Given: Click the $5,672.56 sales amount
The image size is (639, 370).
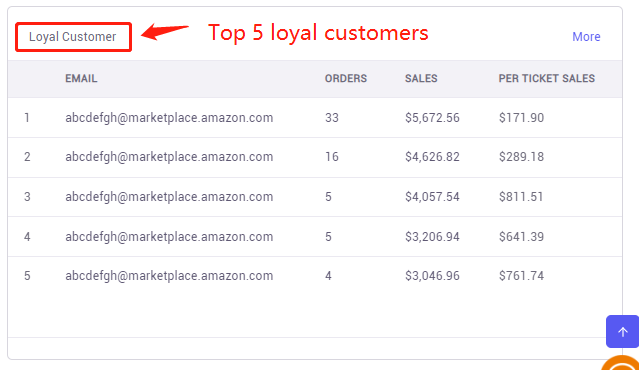Looking at the screenshot, I should tap(432, 118).
